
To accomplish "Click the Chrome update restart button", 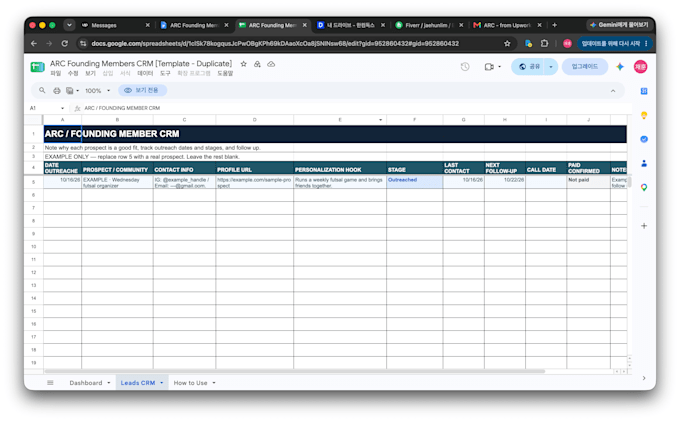I will [x=615, y=43].
